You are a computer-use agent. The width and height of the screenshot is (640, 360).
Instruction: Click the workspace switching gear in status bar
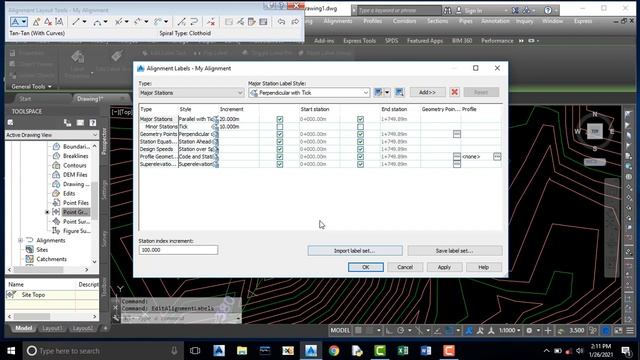coord(529,330)
